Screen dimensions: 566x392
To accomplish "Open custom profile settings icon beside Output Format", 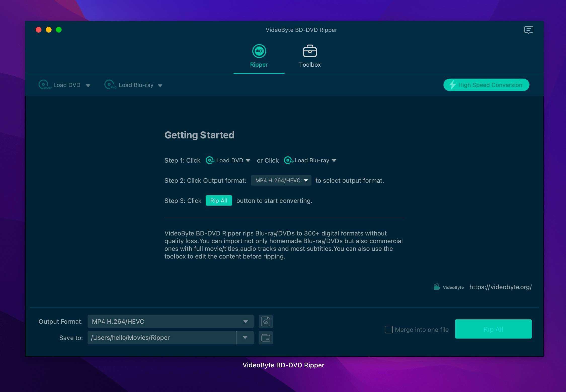I will coord(266,321).
